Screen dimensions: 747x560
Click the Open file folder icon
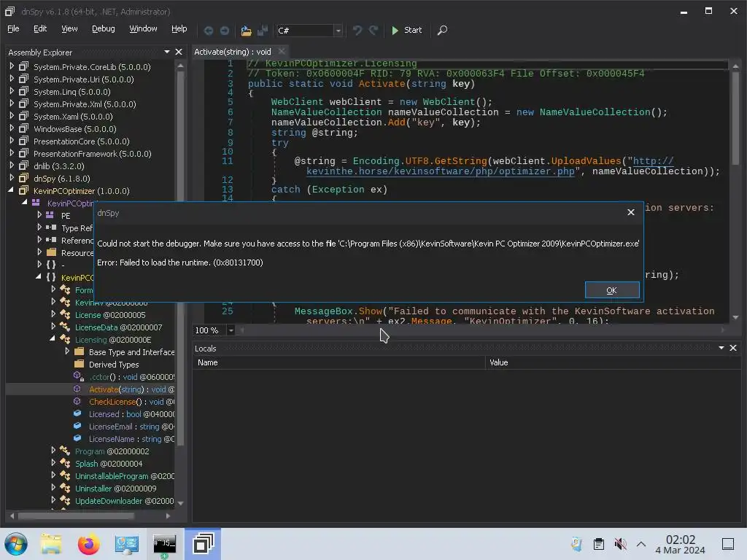[x=246, y=31]
